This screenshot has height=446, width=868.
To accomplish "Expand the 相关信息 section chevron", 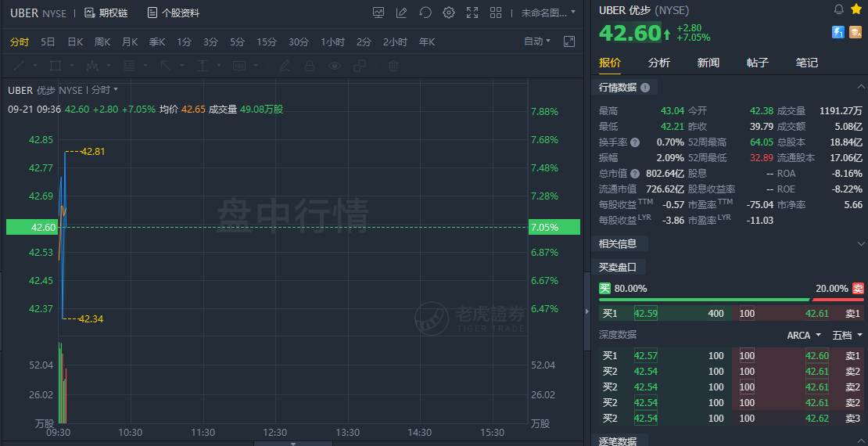I will click(861, 243).
